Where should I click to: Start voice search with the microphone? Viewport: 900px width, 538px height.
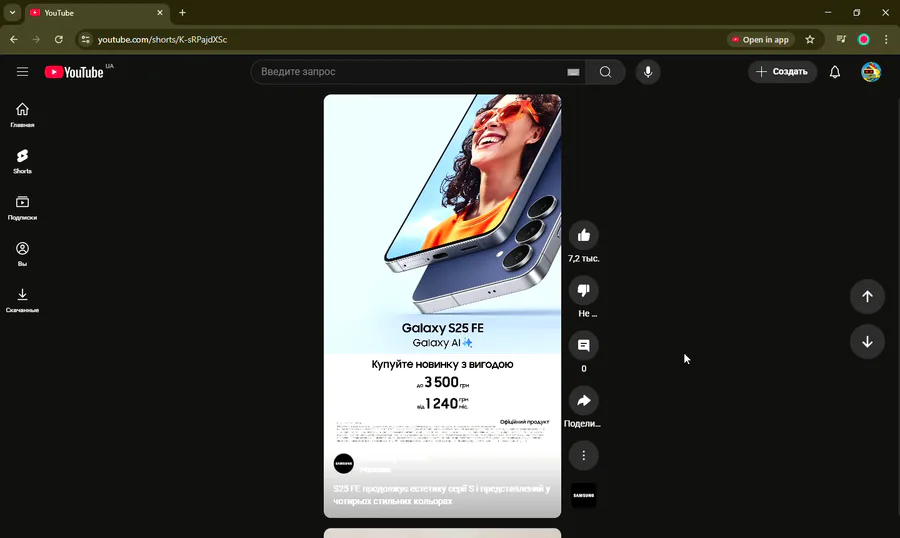tap(648, 72)
